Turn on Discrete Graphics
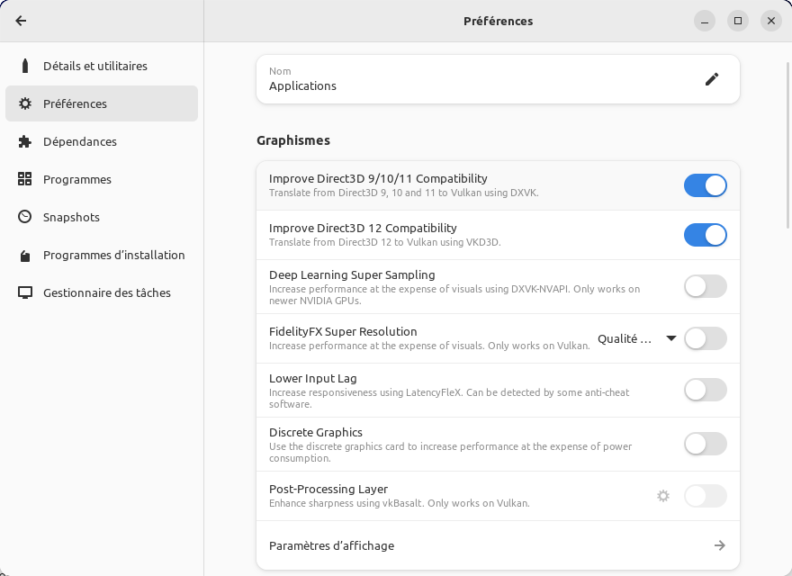 point(705,444)
